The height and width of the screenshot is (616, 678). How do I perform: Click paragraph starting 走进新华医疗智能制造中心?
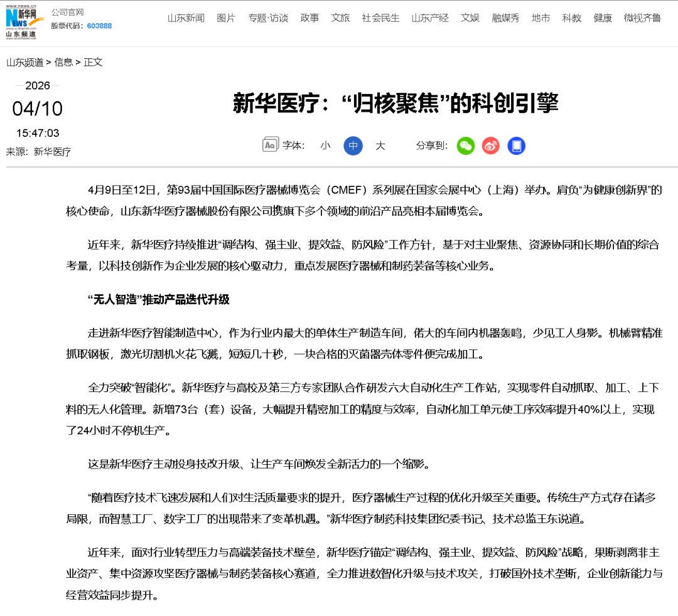pyautogui.click(x=364, y=343)
